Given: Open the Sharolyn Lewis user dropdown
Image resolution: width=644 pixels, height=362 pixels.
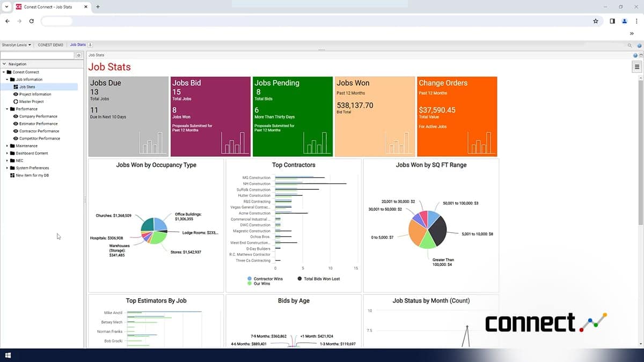Looking at the screenshot, I should tap(17, 45).
